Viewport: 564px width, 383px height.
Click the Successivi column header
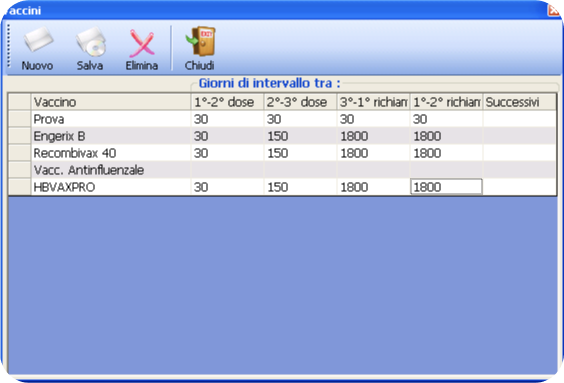pyautogui.click(x=519, y=102)
